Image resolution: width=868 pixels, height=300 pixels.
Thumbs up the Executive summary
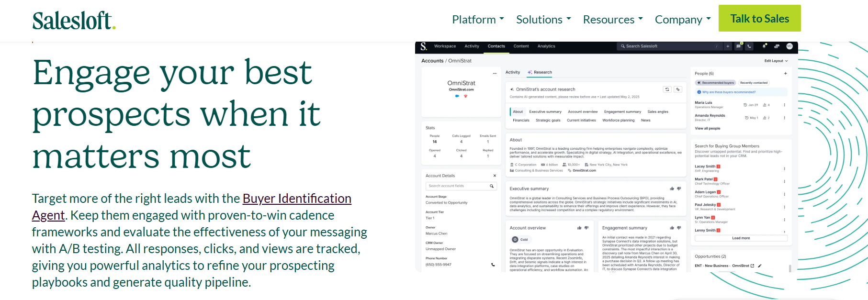pyautogui.click(x=672, y=189)
